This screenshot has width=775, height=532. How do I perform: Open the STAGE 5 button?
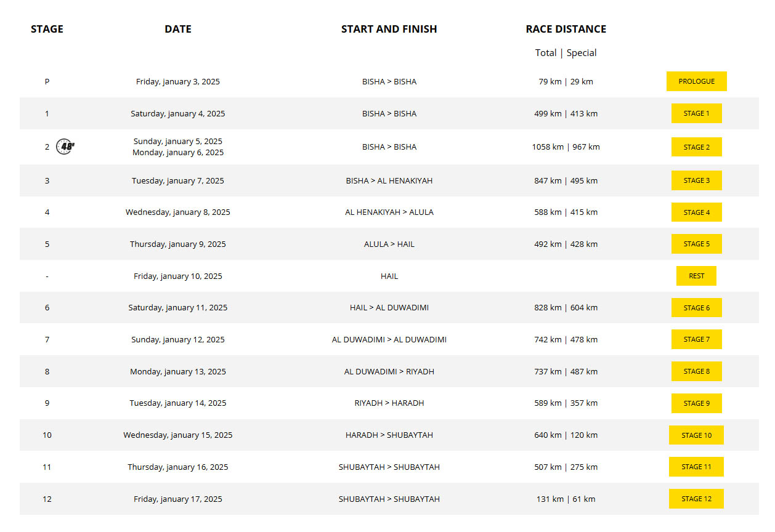coord(696,244)
